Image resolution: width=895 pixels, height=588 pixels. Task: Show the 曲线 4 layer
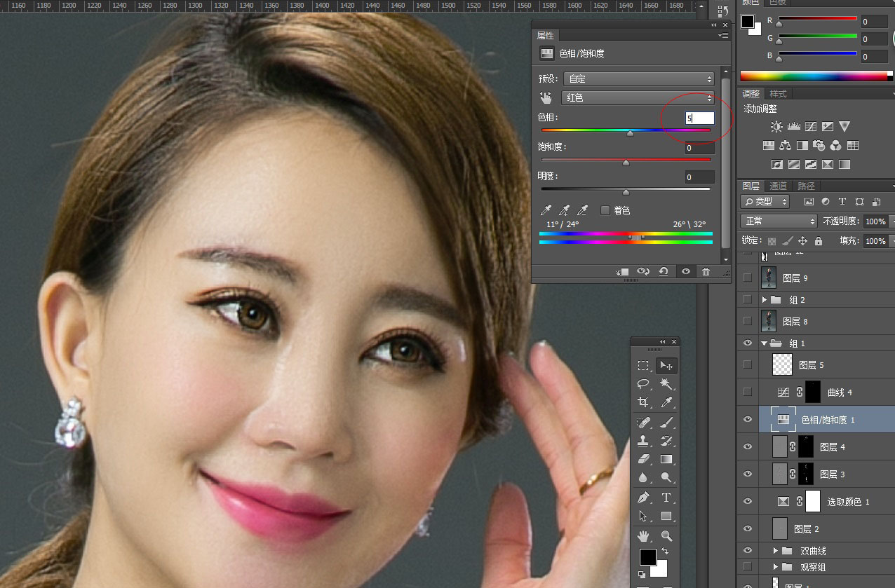[x=748, y=392]
